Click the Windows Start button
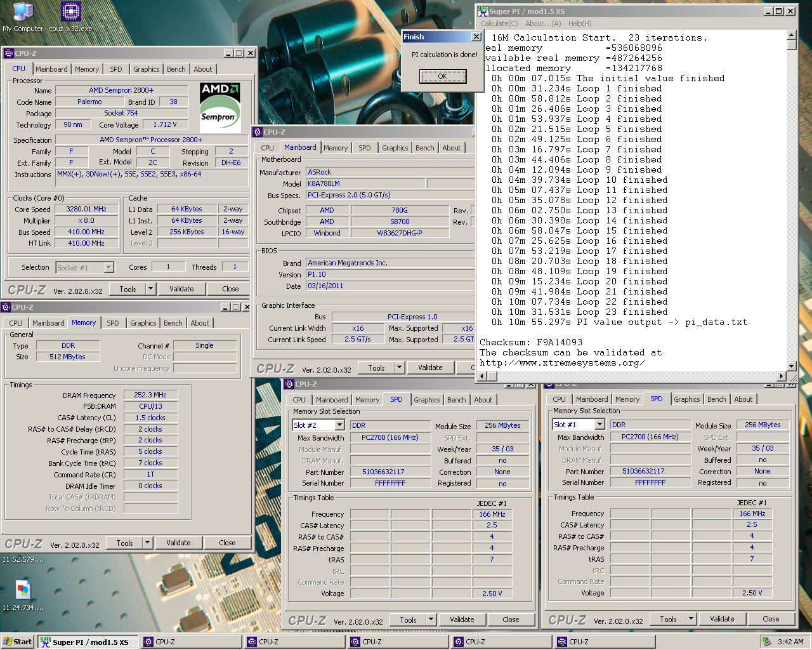Screen dimensions: 812x650 (18, 642)
